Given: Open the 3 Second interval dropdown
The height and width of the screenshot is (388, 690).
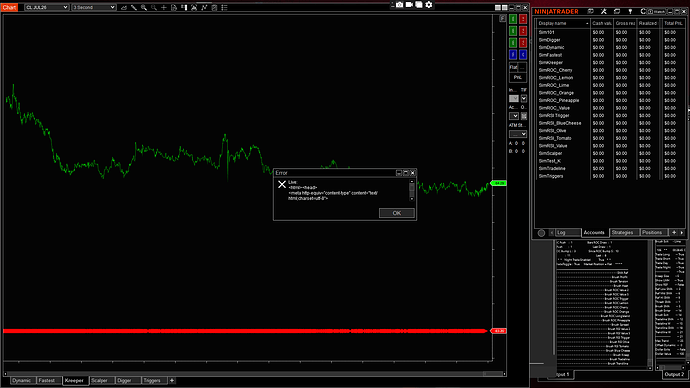Looking at the screenshot, I should [94, 7].
